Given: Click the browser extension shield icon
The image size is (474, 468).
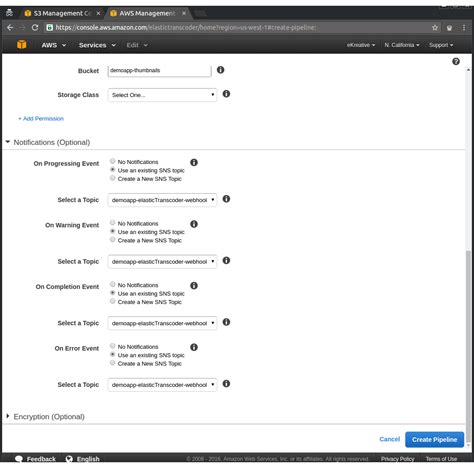Looking at the screenshot, I should tap(449, 28).
